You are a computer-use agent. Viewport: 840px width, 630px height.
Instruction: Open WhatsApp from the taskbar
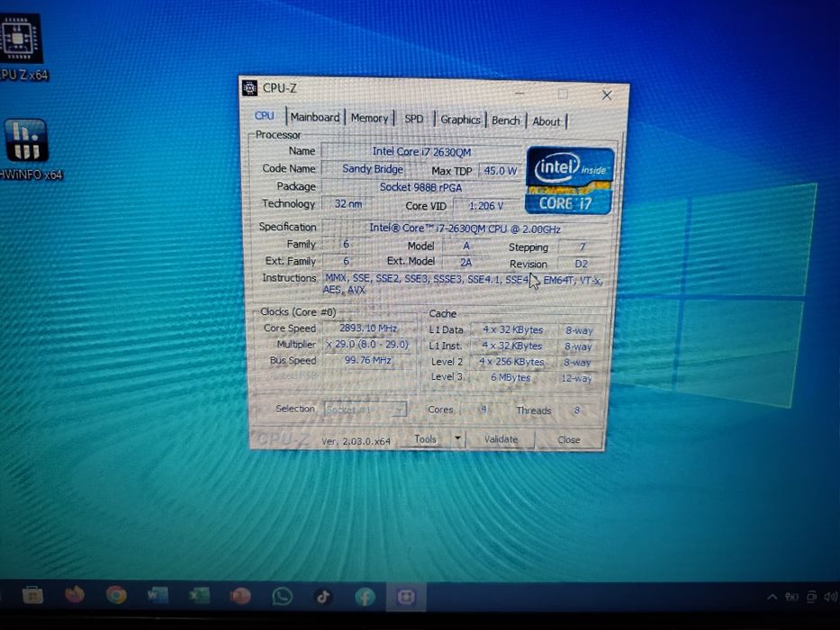click(x=282, y=596)
